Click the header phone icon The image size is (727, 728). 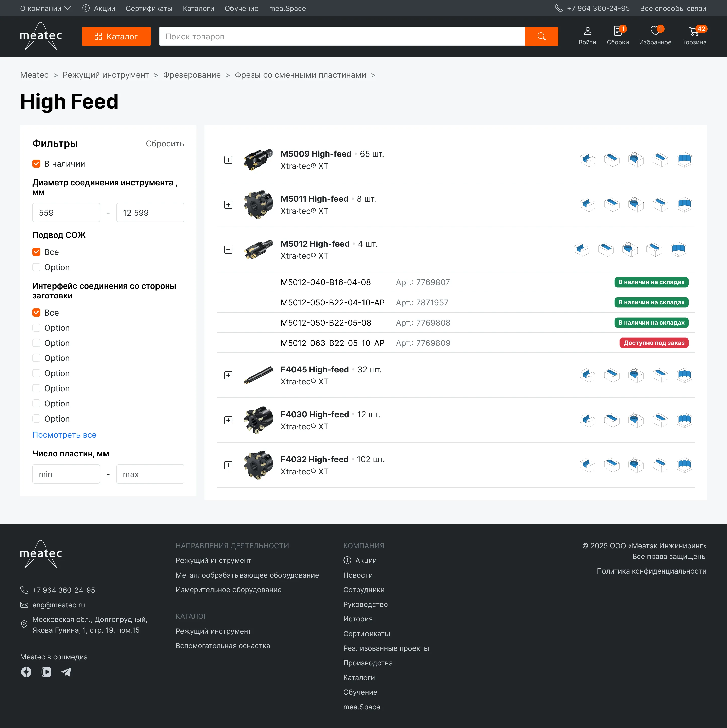coord(559,8)
